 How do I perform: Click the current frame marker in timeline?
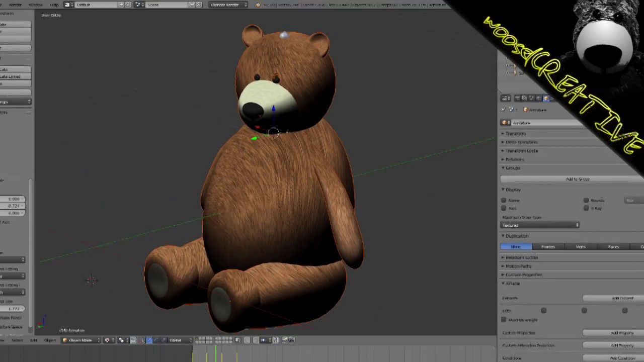(x=215, y=354)
